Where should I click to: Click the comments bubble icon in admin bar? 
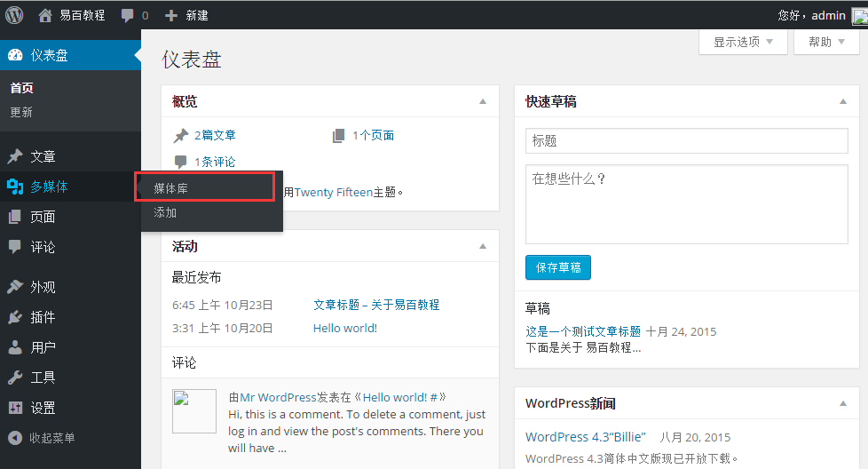tap(127, 15)
